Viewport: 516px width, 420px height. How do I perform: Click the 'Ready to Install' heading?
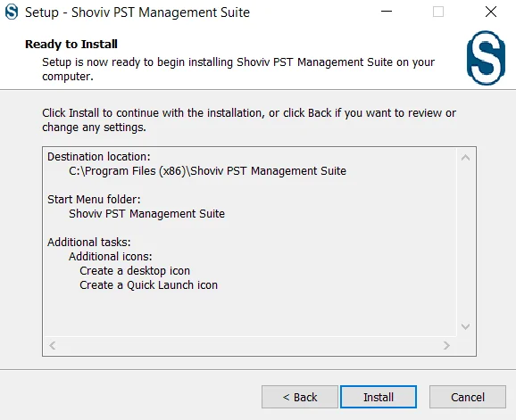tap(71, 44)
